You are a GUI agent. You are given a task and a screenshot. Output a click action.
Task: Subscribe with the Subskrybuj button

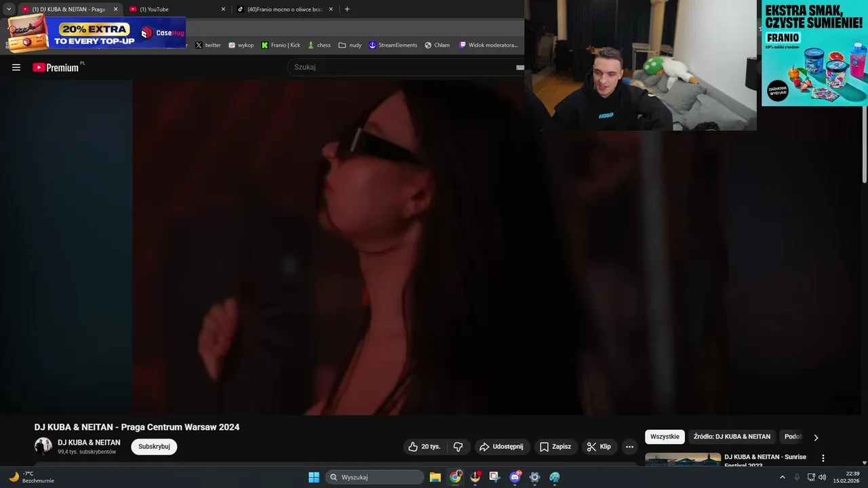pyautogui.click(x=154, y=447)
